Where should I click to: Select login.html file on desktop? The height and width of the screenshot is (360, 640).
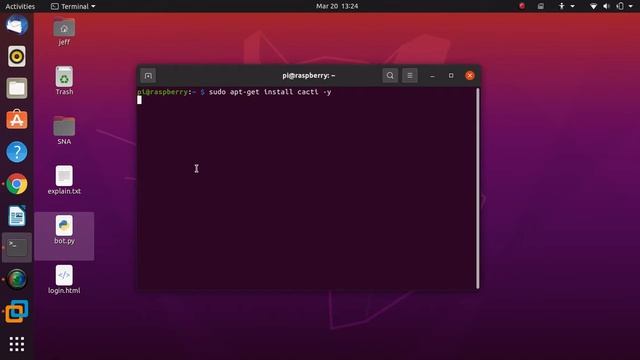pyautogui.click(x=64, y=280)
